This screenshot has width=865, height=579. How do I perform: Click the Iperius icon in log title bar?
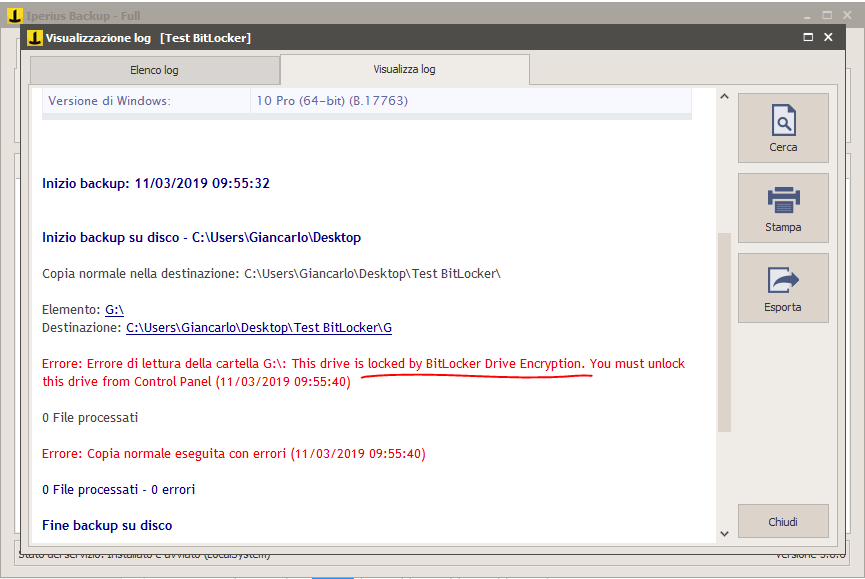[x=35, y=37]
